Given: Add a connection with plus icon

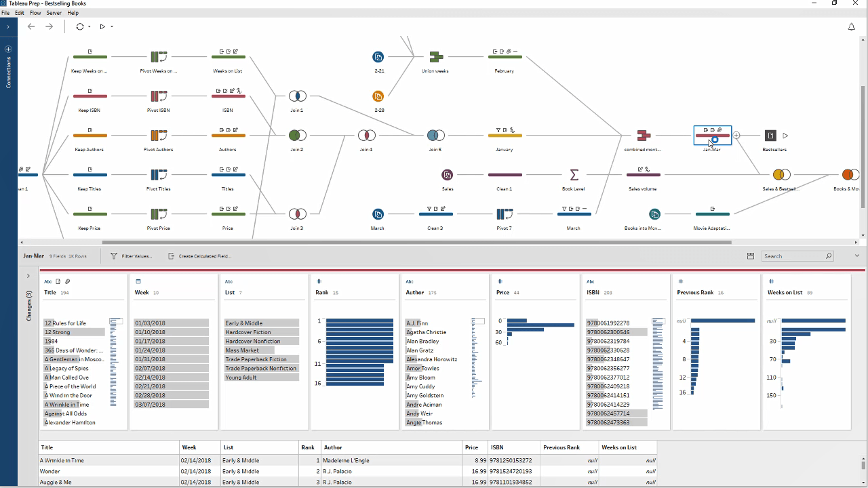Looking at the screenshot, I should click(8, 49).
